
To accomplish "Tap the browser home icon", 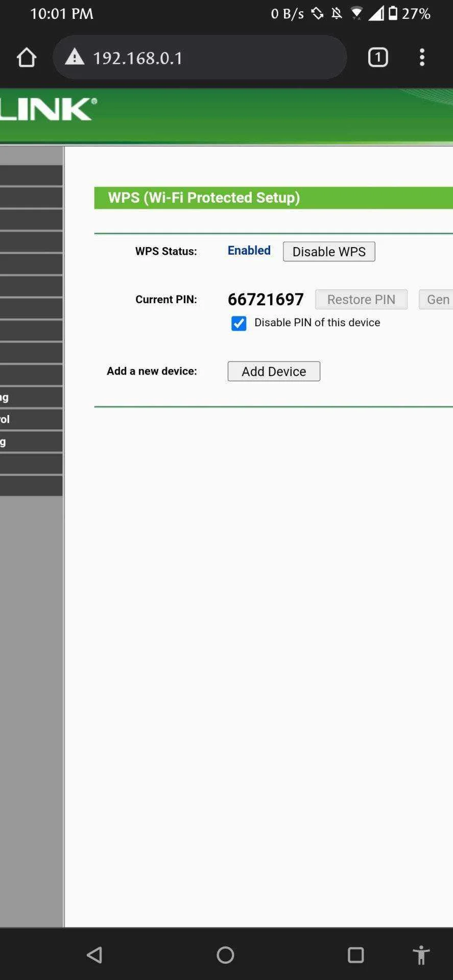I will (x=27, y=58).
